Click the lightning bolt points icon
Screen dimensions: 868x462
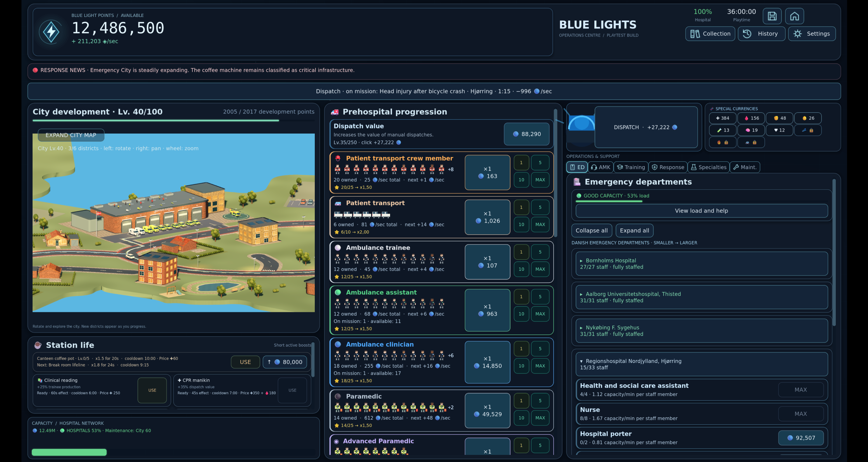(x=51, y=32)
